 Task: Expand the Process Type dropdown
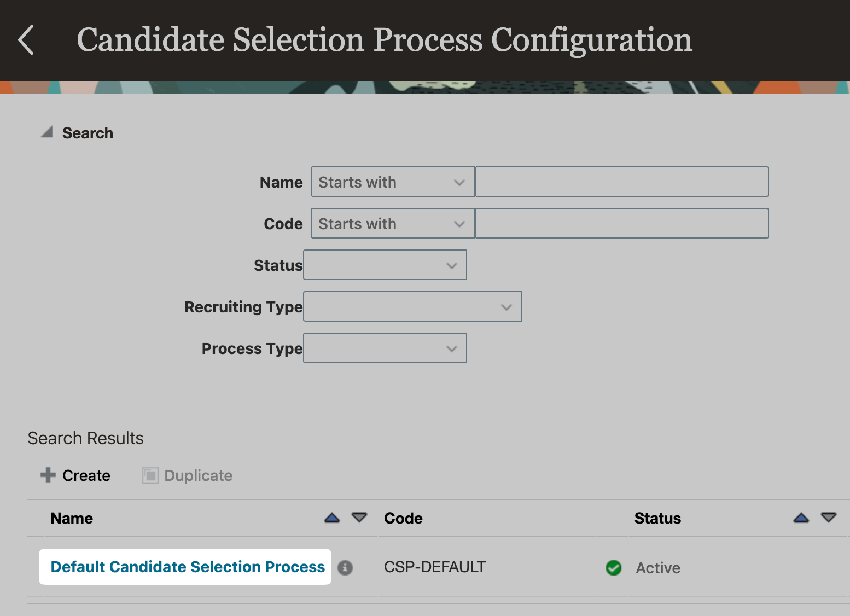(x=385, y=348)
